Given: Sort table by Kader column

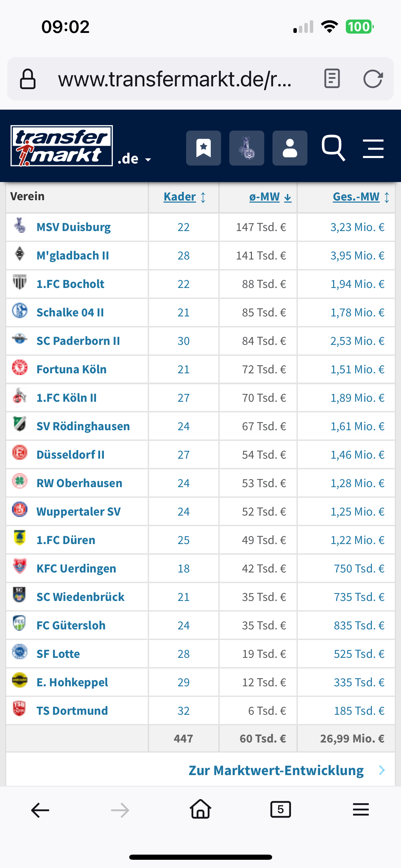Looking at the screenshot, I should (184, 197).
